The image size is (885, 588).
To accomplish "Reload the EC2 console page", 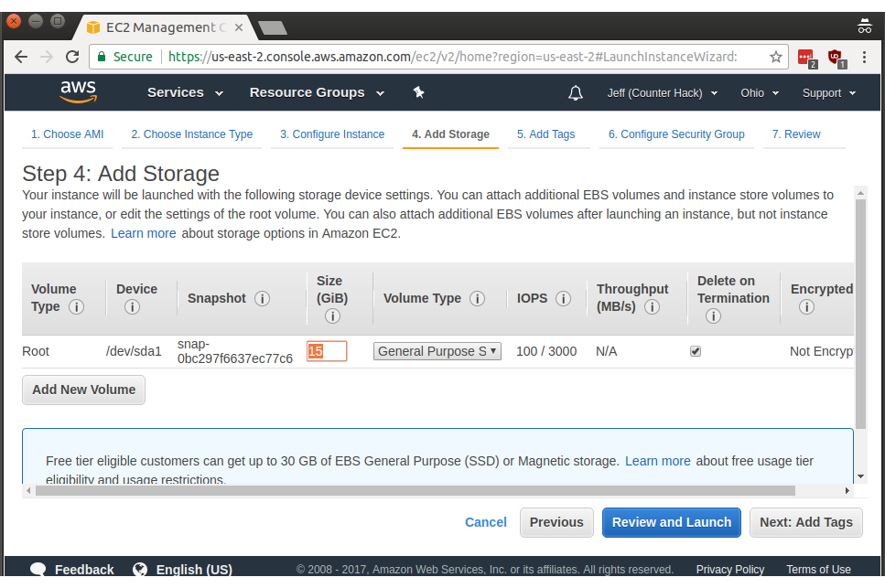I will click(x=72, y=57).
